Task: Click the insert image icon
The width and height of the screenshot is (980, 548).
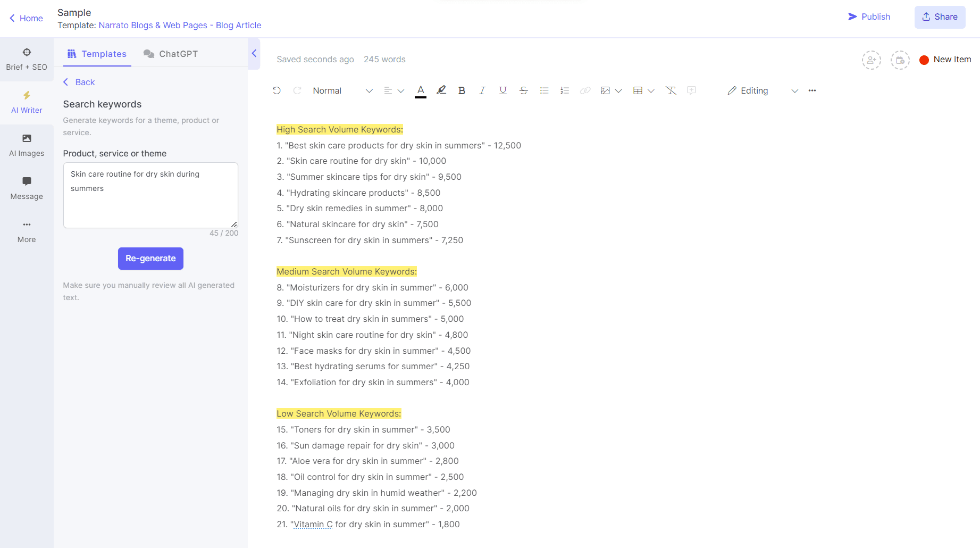Action: [x=605, y=90]
